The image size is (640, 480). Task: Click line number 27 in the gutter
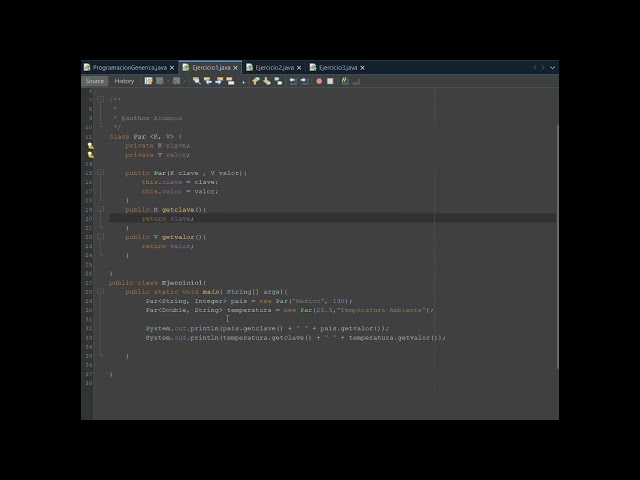pyautogui.click(x=89, y=283)
